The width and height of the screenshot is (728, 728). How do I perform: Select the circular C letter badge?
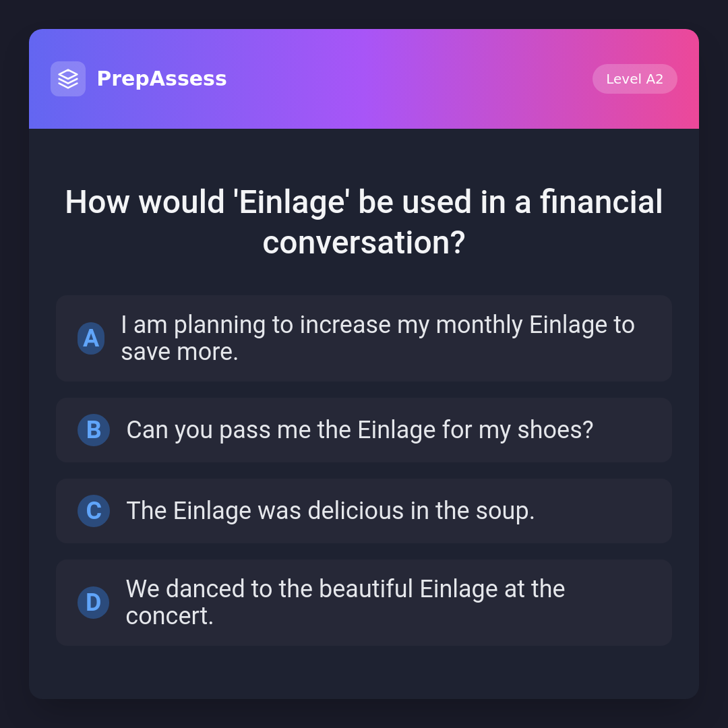tap(94, 511)
